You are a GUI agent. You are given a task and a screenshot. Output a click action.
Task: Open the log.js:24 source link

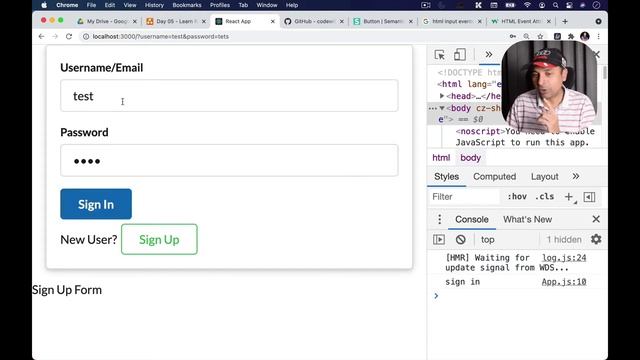click(564, 258)
